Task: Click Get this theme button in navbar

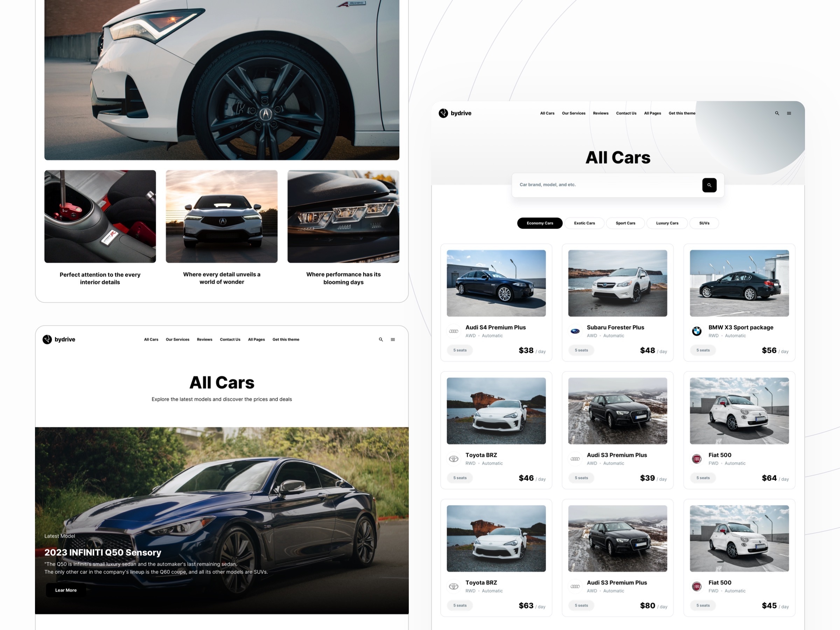Action: tap(681, 112)
